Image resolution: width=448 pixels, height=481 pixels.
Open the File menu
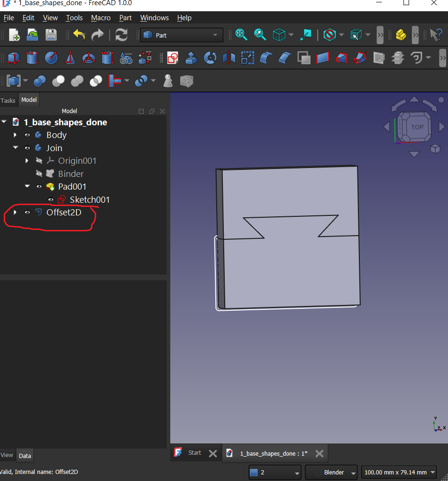click(8, 18)
